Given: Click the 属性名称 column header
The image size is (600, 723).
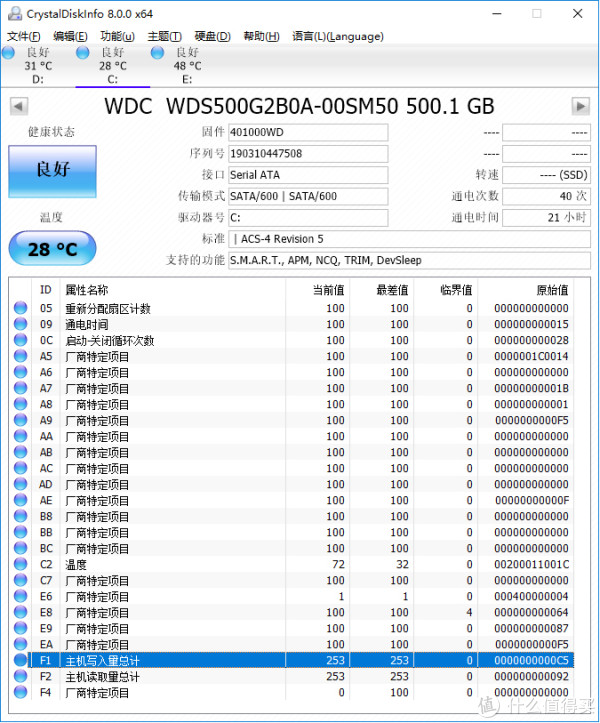Looking at the screenshot, I should (87, 290).
